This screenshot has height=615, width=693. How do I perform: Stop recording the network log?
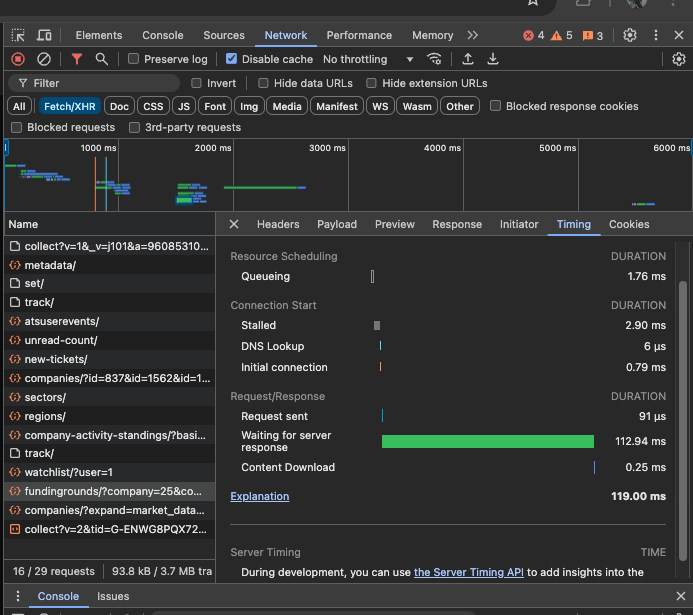tap(17, 59)
